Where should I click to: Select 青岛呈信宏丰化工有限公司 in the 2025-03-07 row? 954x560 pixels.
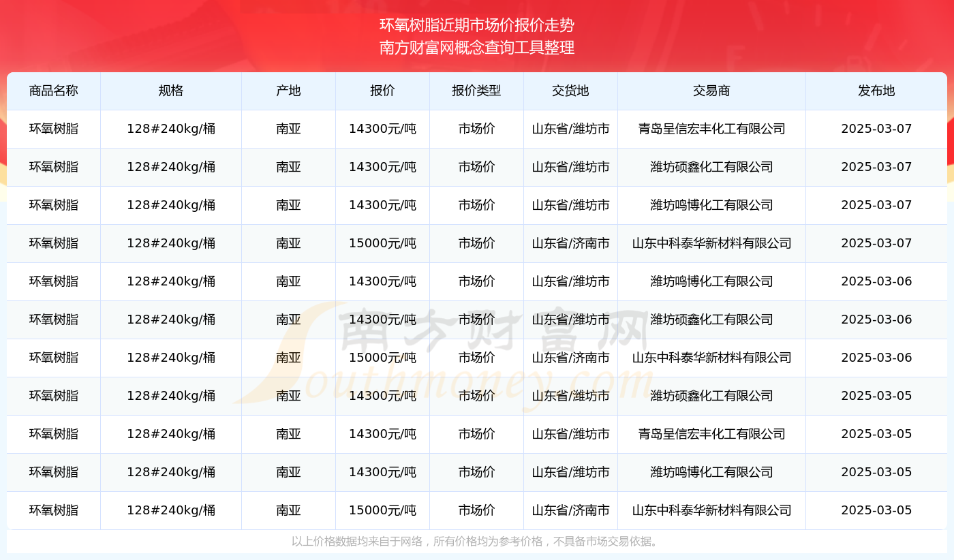[x=711, y=129]
